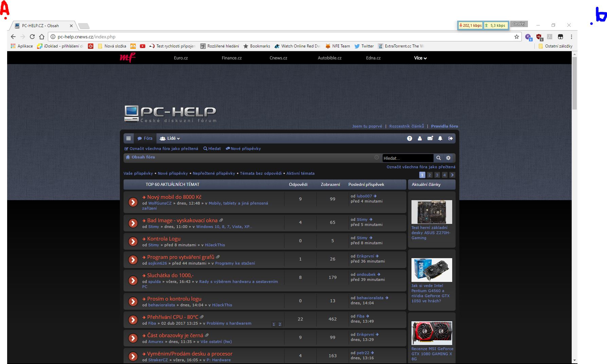Open Tampermonkey extension icon
Screen dimensions: 607x364
[x=560, y=37]
